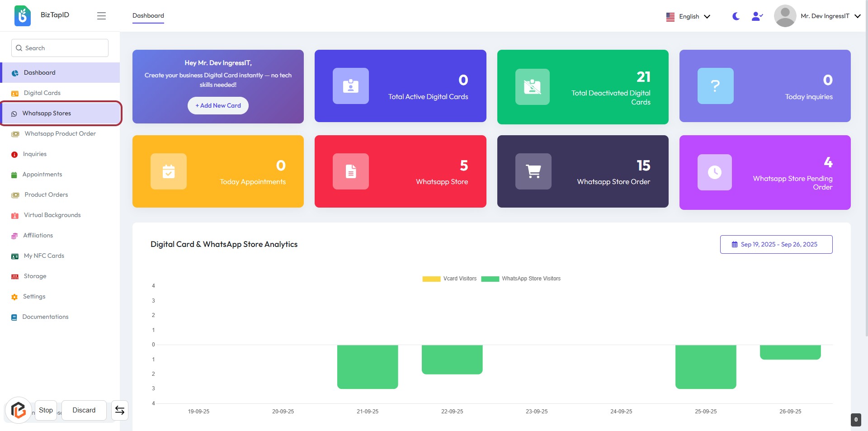Click the document icon on Whatsapp Store card
Image resolution: width=868 pixels, height=431 pixels.
pyautogui.click(x=350, y=171)
